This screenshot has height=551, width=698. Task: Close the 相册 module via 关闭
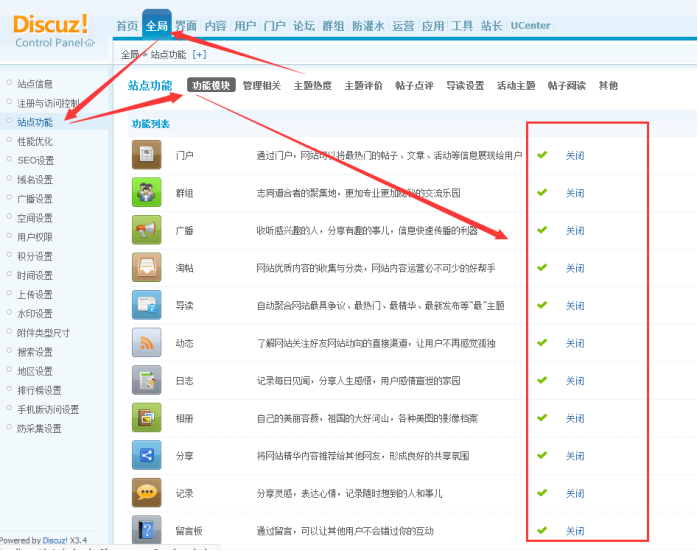(575, 419)
